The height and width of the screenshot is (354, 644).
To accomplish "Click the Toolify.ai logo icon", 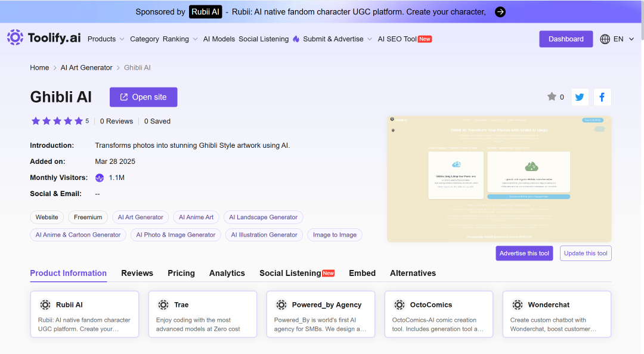I will click(15, 38).
